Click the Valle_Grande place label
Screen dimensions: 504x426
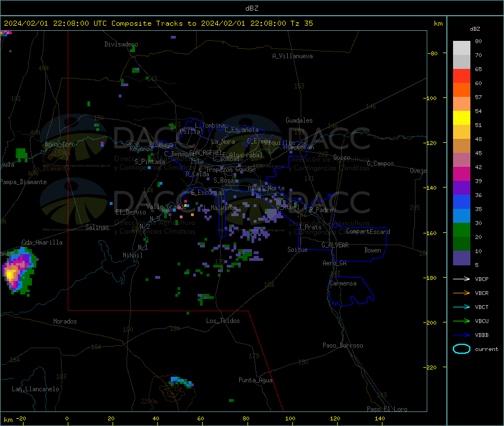coord(166,207)
